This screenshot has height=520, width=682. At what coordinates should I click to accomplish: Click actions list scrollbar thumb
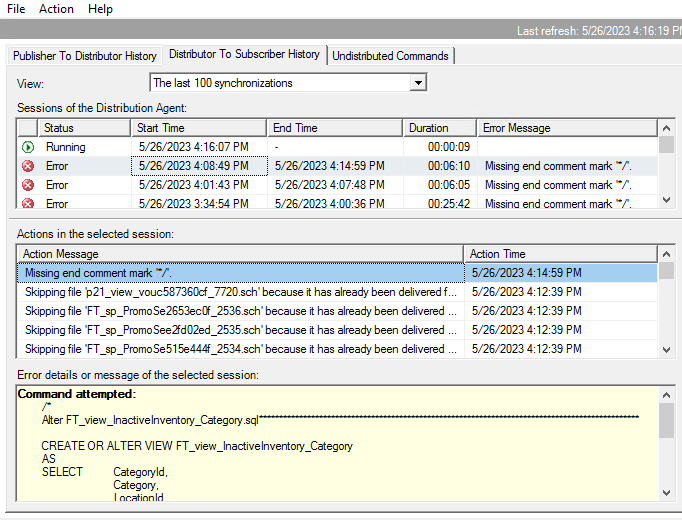click(666, 270)
